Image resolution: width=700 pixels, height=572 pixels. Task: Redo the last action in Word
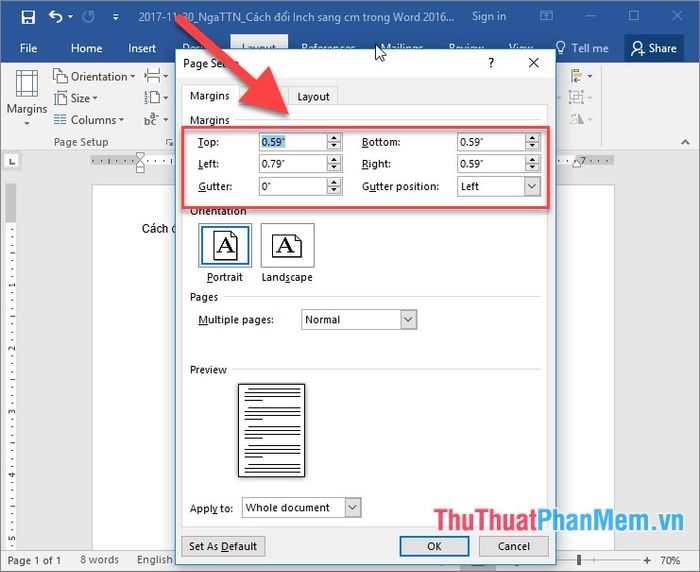tap(88, 17)
